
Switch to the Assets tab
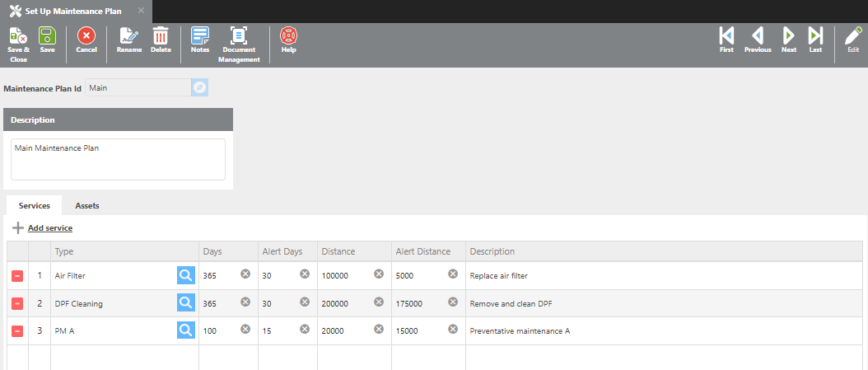point(87,206)
